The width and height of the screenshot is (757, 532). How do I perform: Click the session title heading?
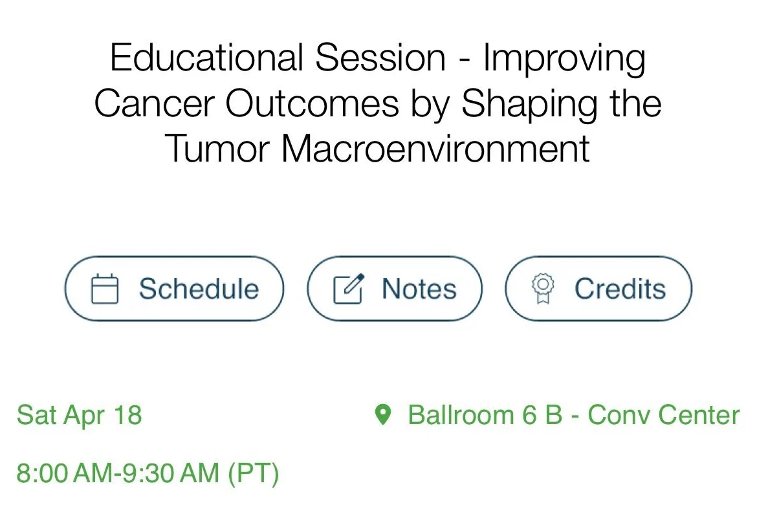point(378,103)
